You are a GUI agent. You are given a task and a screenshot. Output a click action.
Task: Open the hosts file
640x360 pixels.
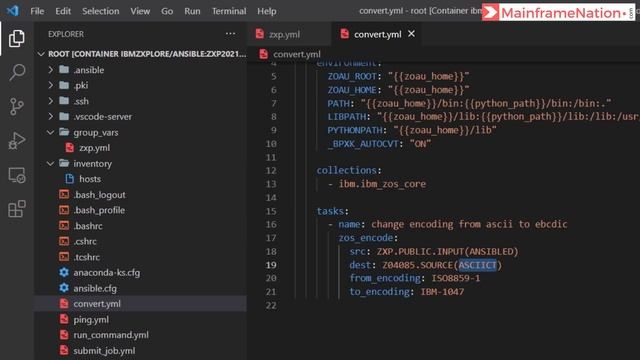[140, 179]
